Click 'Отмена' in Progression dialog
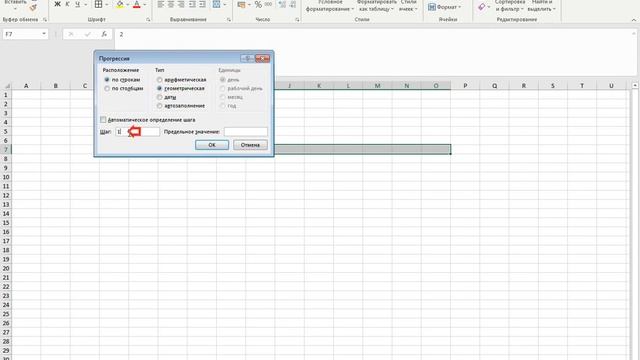This screenshot has height=360, width=640. point(250,145)
